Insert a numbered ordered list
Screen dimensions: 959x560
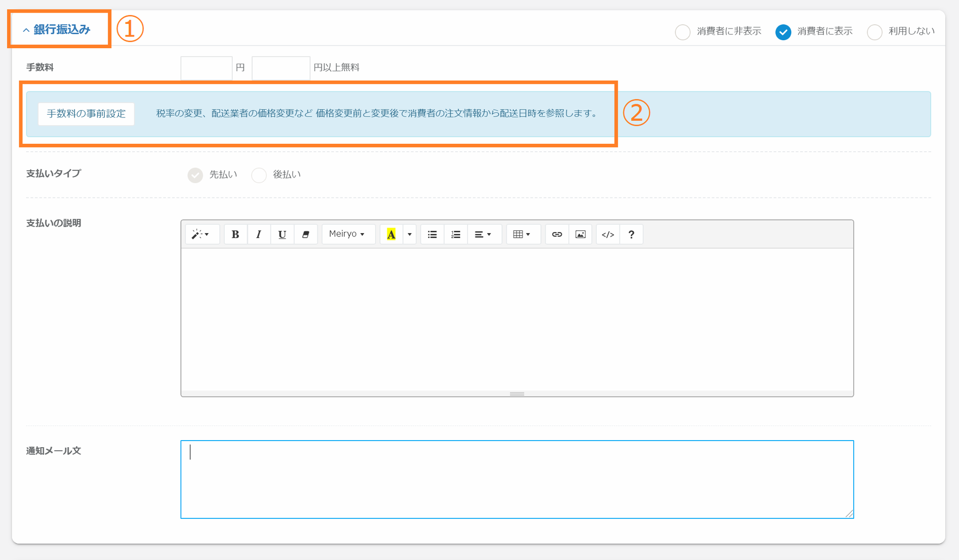(x=456, y=234)
